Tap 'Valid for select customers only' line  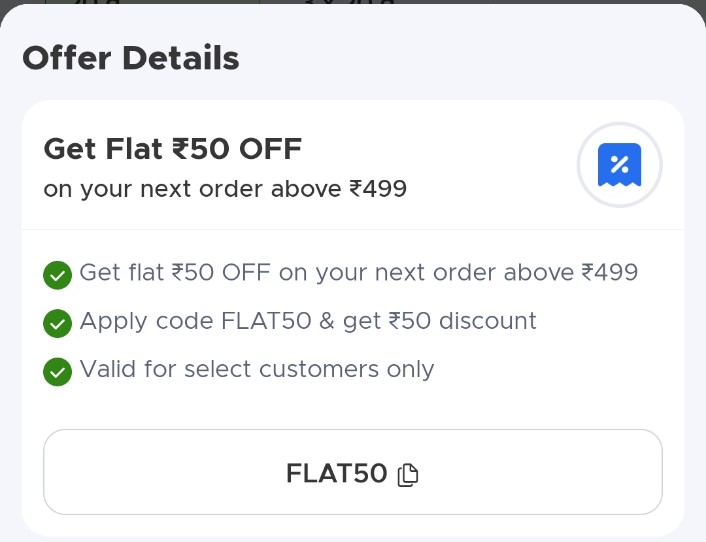pyautogui.click(x=257, y=369)
